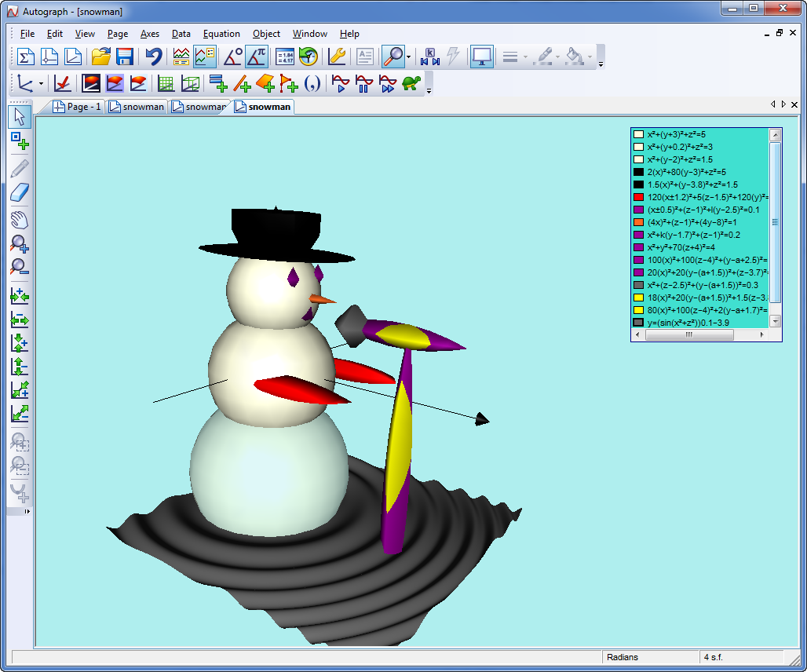Pick the scribble pencil tool
The width and height of the screenshot is (807, 672).
(x=20, y=169)
